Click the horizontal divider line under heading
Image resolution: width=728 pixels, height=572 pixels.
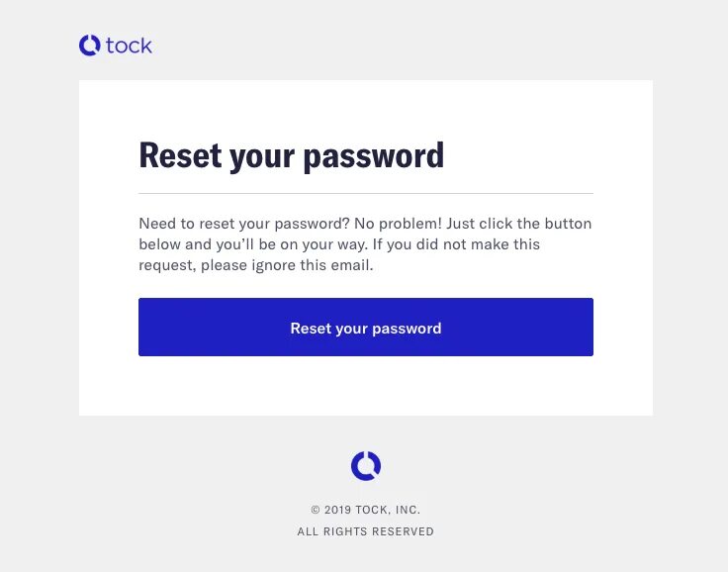click(x=366, y=193)
